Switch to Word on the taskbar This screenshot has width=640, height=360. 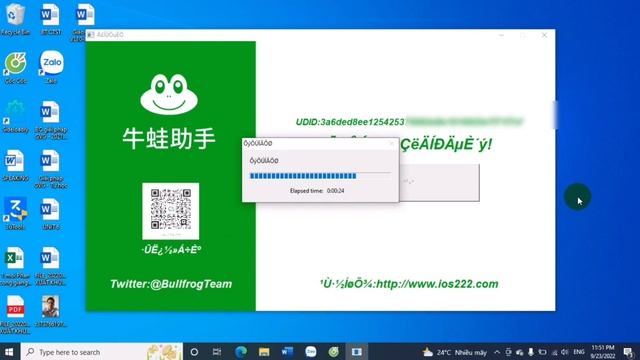[x=287, y=352]
